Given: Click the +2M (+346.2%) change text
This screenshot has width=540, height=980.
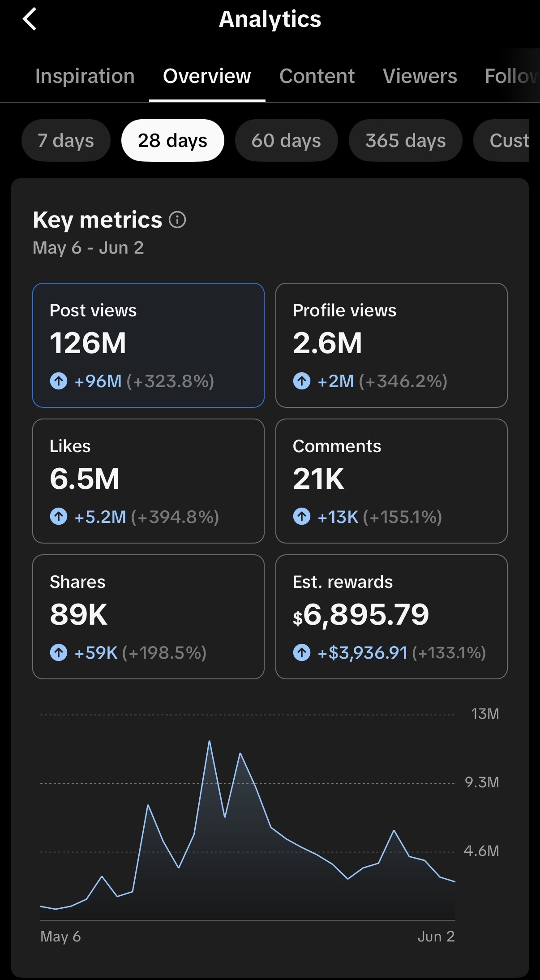Looking at the screenshot, I should [382, 381].
